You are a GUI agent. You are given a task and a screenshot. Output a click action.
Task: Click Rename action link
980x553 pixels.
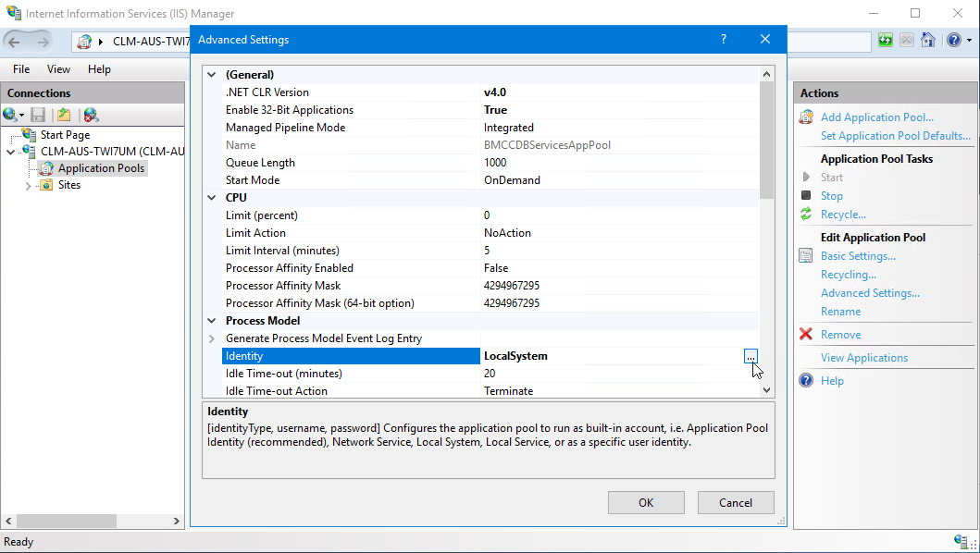coord(840,312)
